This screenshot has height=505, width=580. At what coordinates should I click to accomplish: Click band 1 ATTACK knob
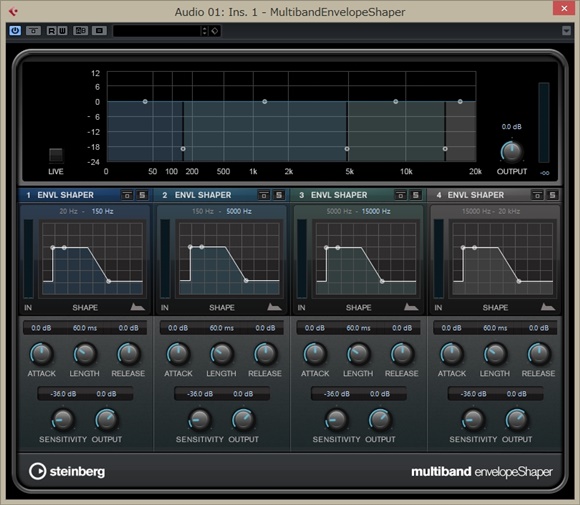coord(41,354)
